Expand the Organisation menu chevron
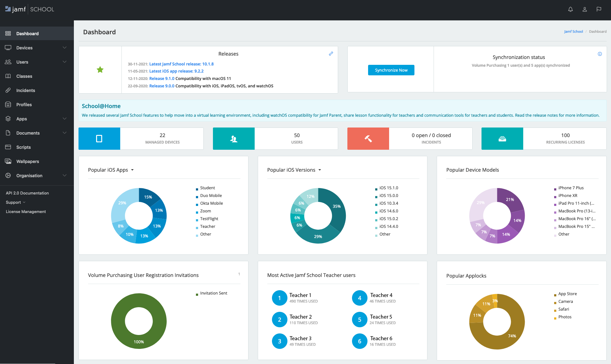611x364 pixels. pyautogui.click(x=65, y=175)
